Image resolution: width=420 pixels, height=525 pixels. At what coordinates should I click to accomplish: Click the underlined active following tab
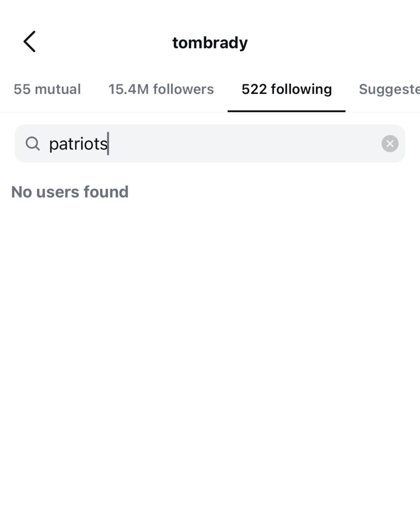tap(286, 89)
